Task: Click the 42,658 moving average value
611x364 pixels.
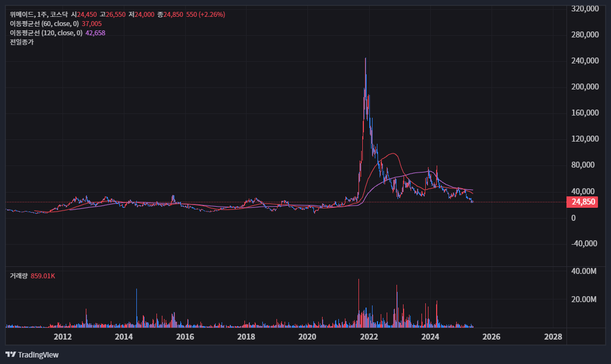Action: coord(96,33)
